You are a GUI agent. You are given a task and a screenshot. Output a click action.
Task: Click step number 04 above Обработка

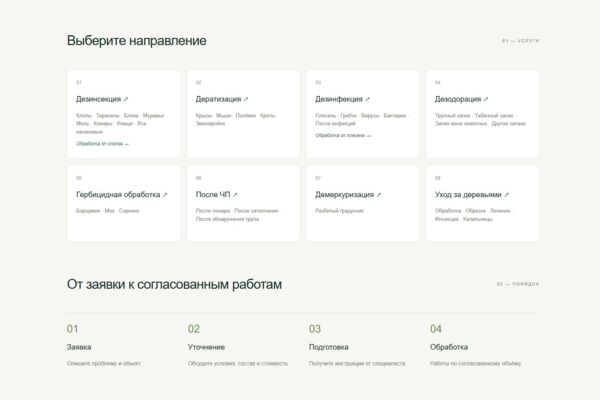pos(436,329)
